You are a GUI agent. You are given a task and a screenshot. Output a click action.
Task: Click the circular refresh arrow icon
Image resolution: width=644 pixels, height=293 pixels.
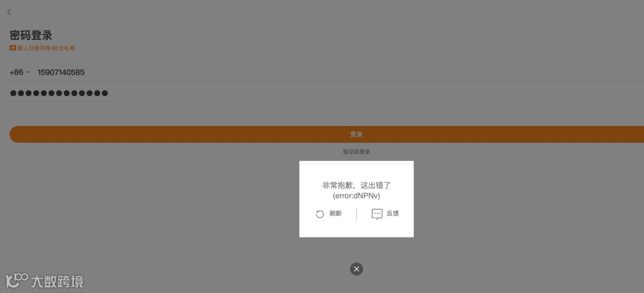(320, 214)
